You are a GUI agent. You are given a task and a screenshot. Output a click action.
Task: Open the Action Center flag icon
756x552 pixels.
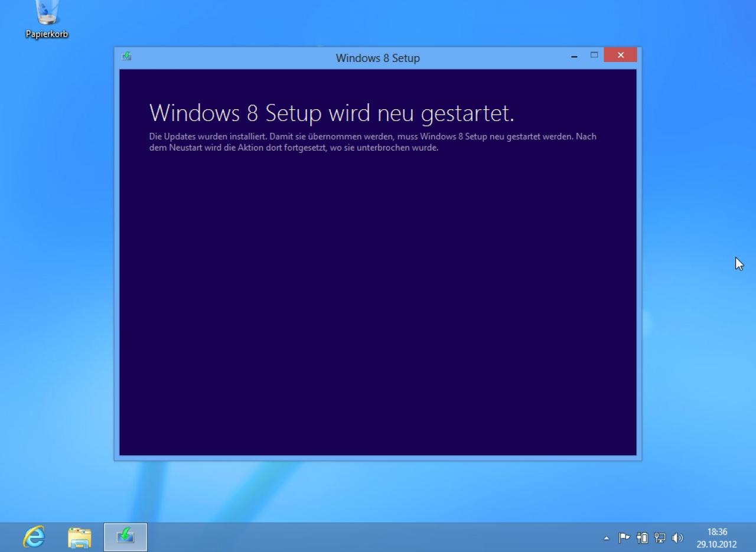624,538
